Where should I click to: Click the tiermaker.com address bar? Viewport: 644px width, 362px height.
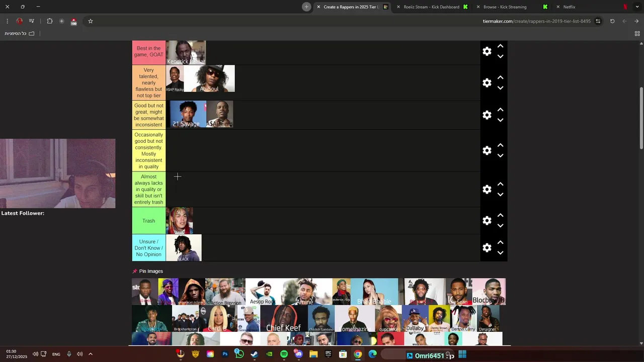(536, 21)
